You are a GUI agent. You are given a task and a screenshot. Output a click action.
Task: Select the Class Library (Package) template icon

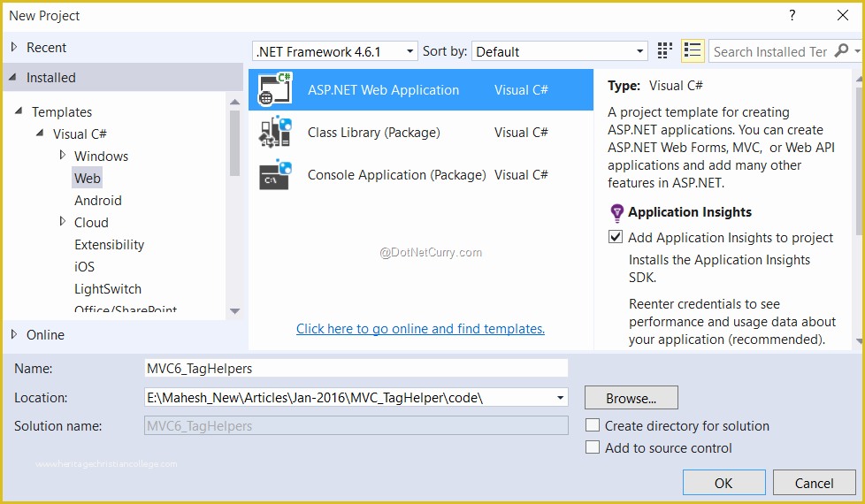pos(275,133)
